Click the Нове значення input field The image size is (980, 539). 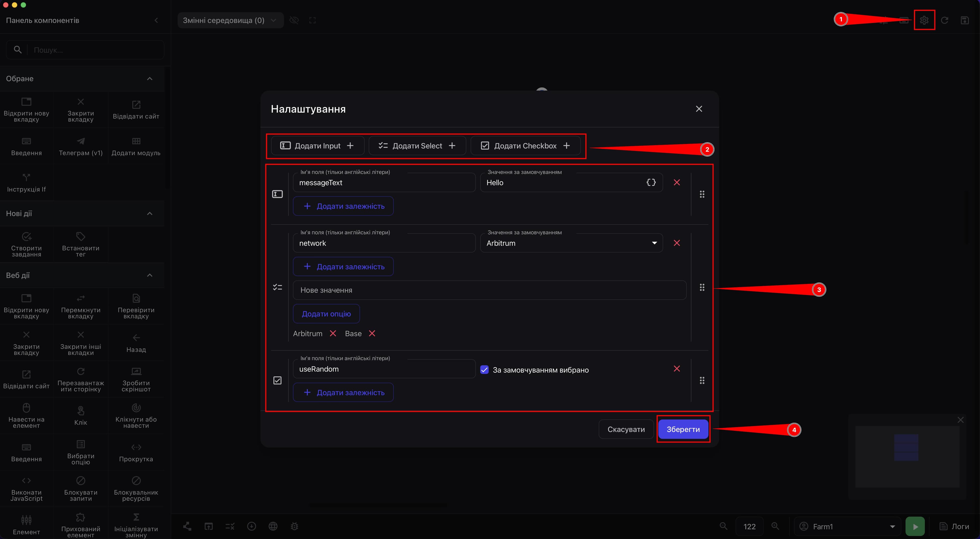(x=490, y=290)
